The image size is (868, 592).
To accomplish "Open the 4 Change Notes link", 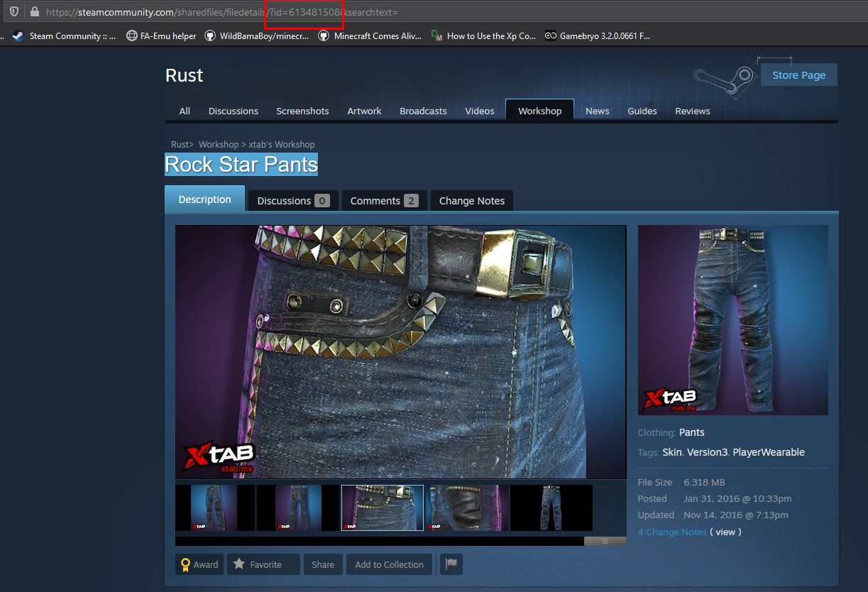I will [x=672, y=532].
